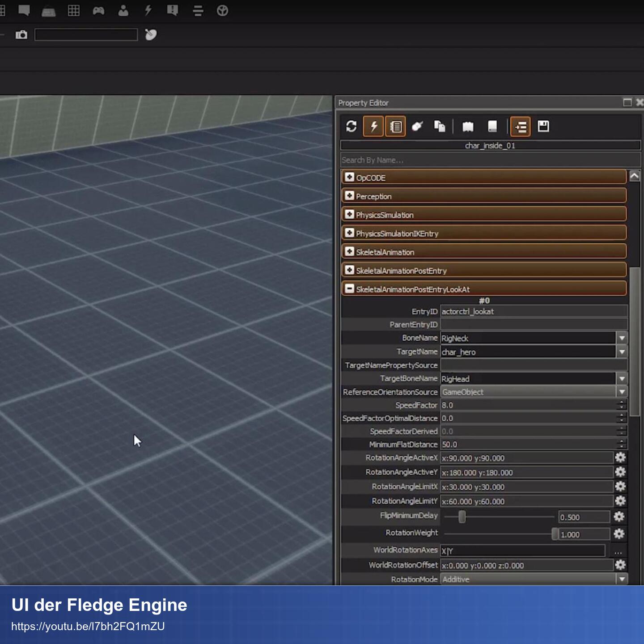Screen dimensions: 644x644
Task: Click the SpeedFactorOptimalDistance spinner arrows
Action: [622, 418]
